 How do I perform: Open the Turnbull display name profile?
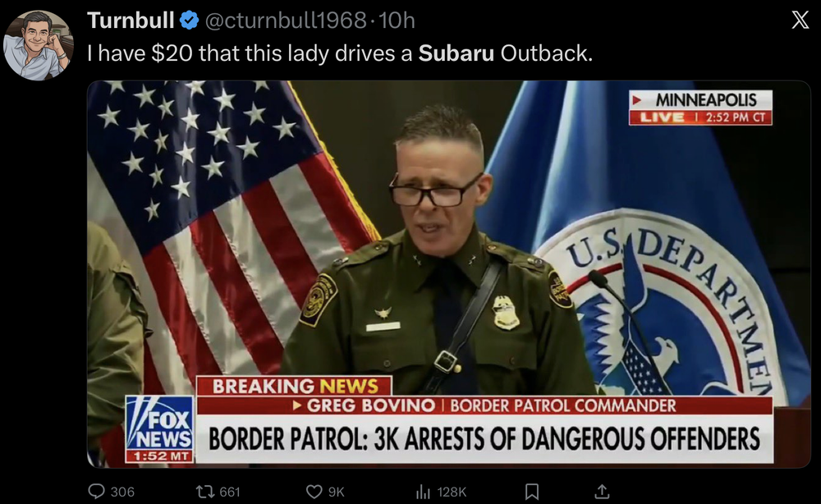(x=131, y=21)
